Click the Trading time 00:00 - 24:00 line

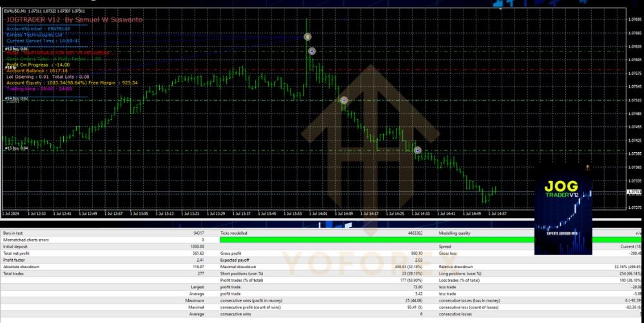[39, 89]
